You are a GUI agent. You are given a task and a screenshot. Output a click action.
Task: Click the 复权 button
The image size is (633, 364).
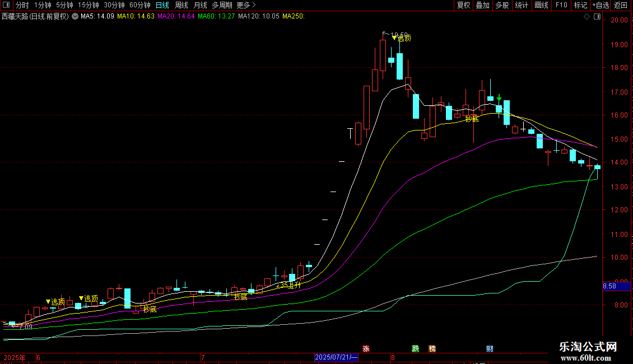[x=463, y=5]
